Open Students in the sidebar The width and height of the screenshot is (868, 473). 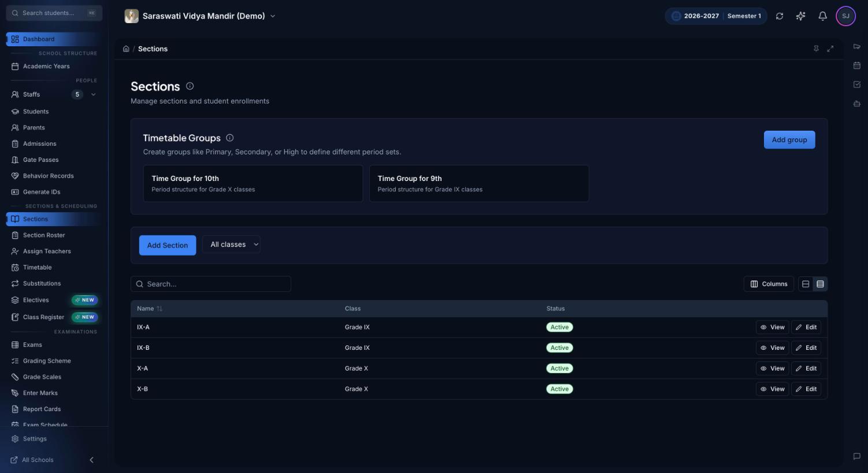coord(54,112)
